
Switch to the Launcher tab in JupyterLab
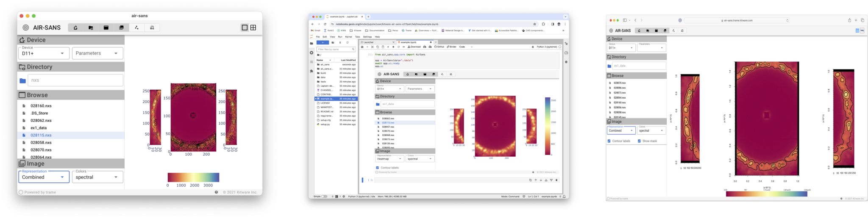(369, 42)
